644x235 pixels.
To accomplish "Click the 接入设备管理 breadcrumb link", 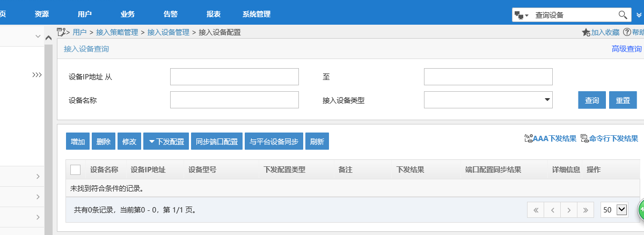I will [169, 33].
